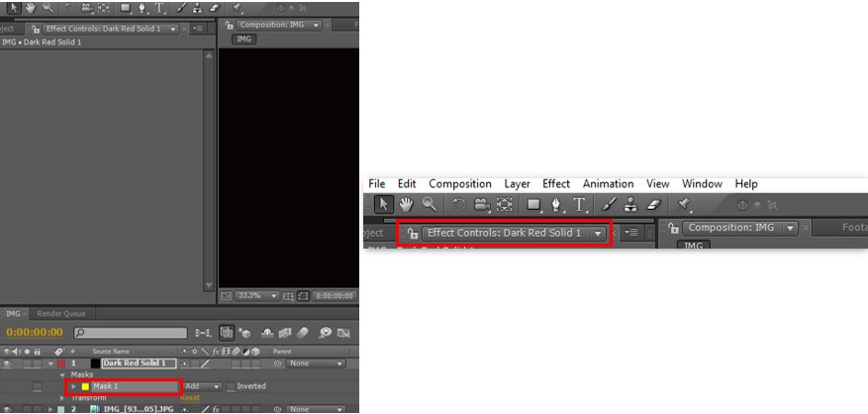Toggle Frame Blending switch in the timeline
Image resolution: width=868 pixels, height=414 pixels.
285,333
